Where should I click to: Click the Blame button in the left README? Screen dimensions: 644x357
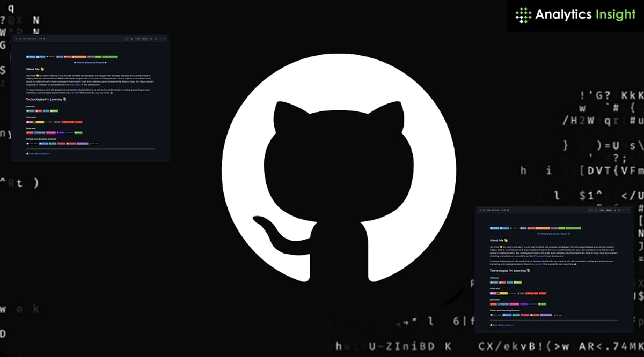click(145, 39)
